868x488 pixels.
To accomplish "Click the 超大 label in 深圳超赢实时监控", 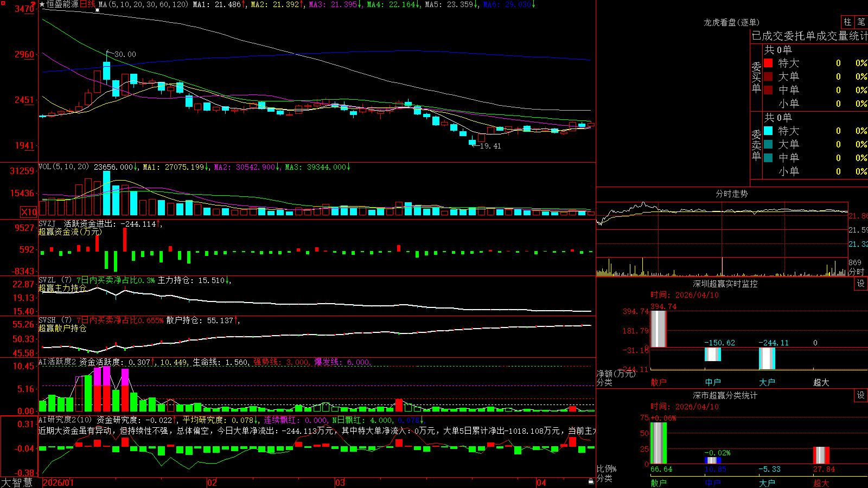I will tap(821, 382).
